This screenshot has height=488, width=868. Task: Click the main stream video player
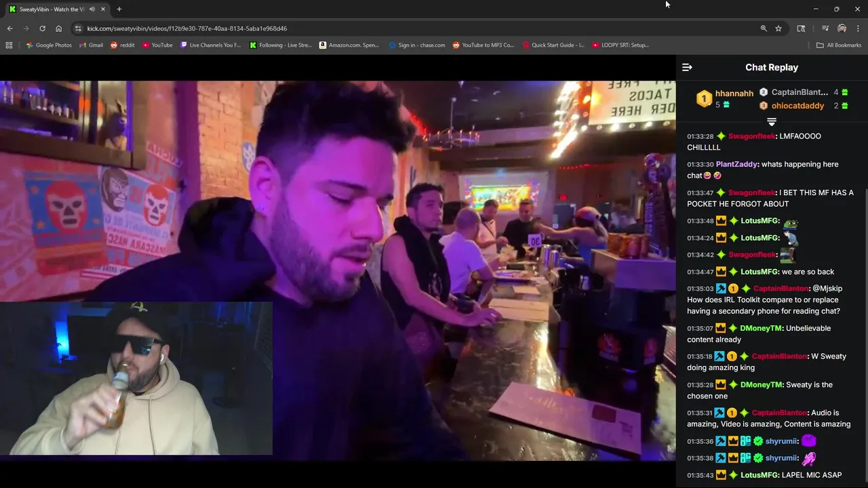338,271
